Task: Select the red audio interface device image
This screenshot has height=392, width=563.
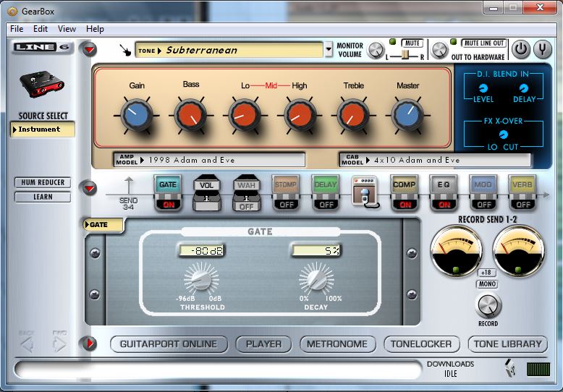Action: [43, 84]
